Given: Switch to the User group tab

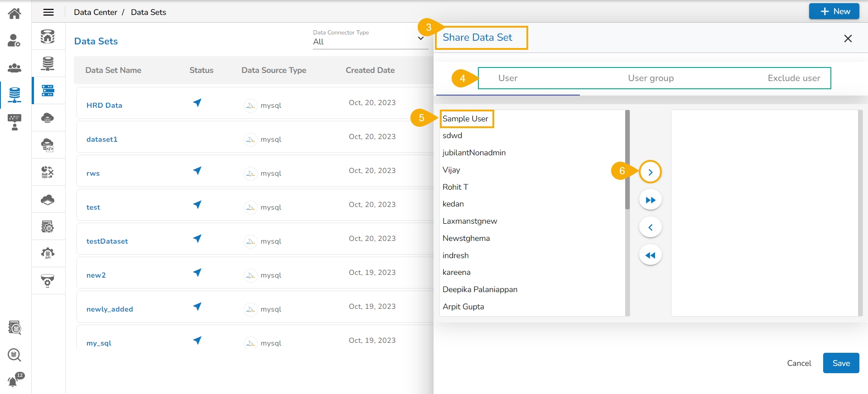Looking at the screenshot, I should [x=651, y=78].
